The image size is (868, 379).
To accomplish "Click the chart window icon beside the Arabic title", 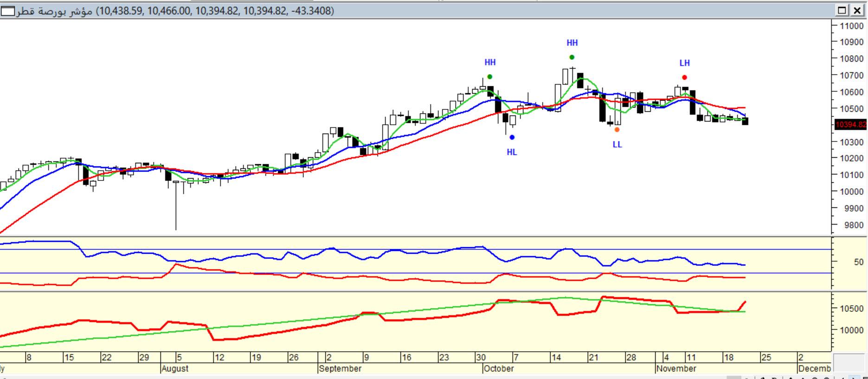I will (x=8, y=11).
